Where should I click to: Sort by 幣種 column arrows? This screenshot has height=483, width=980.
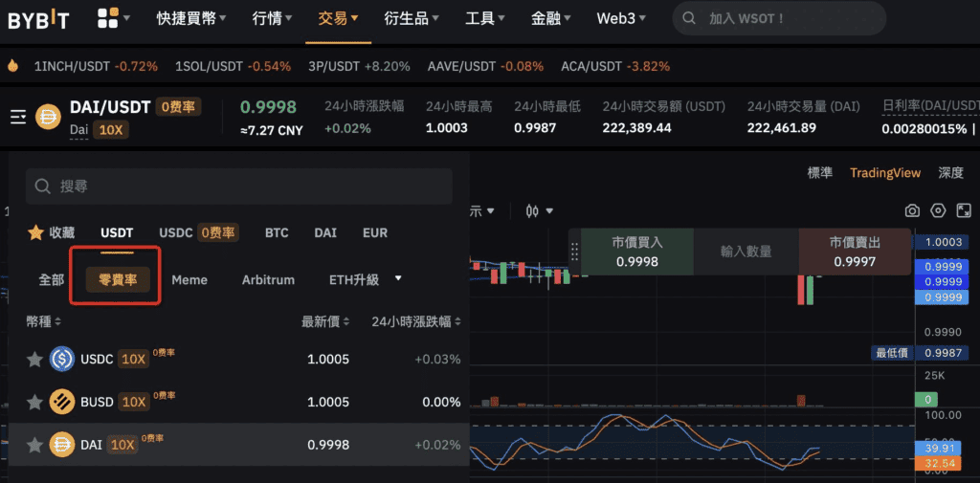click(x=58, y=322)
